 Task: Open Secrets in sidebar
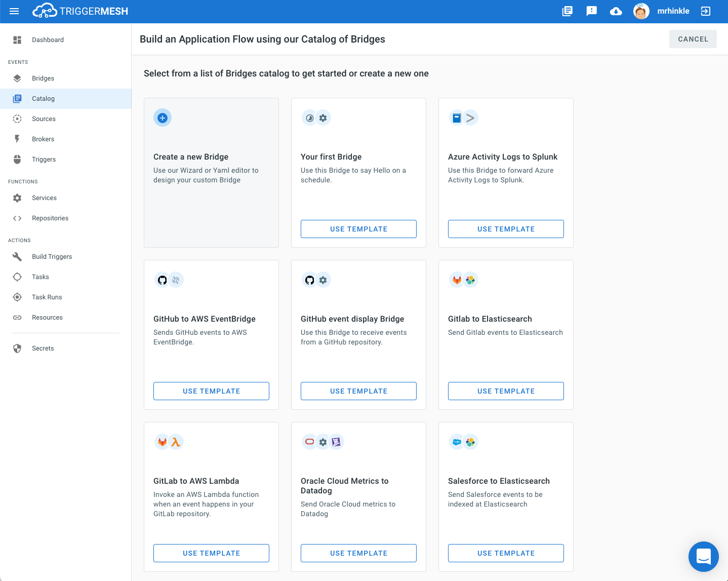(66, 348)
